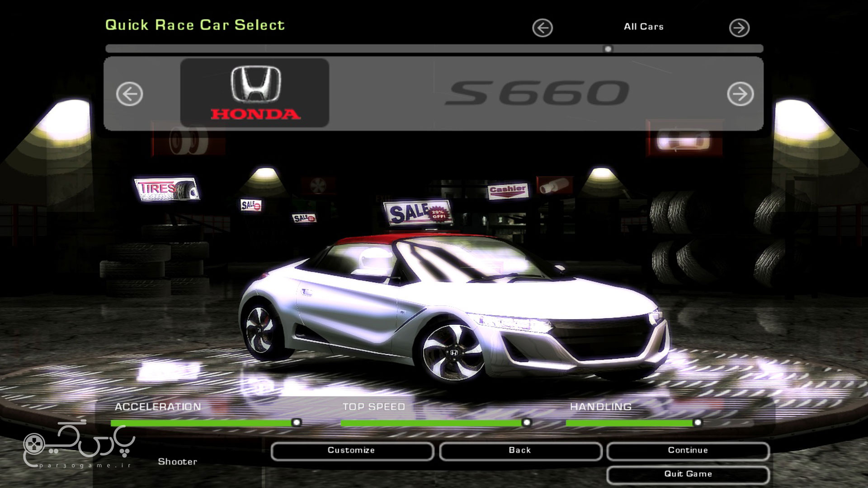
Task: Click the right arrow beside All Cars
Action: (x=739, y=28)
